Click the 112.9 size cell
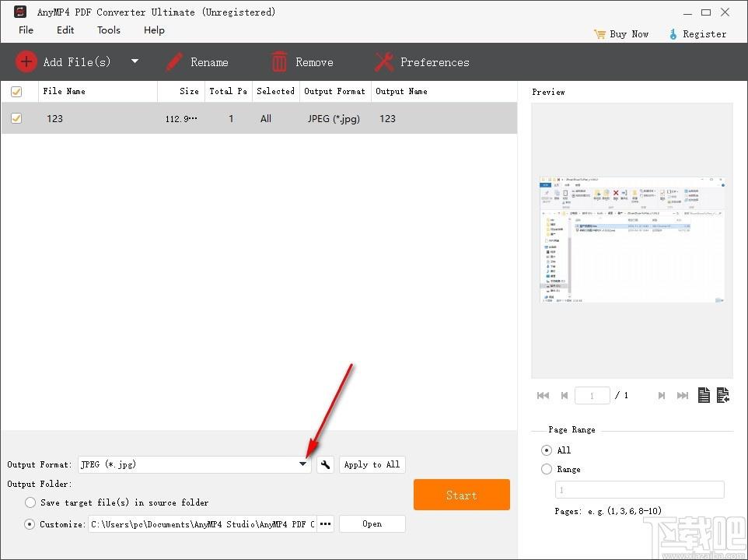Viewport: 748px width, 560px height. tap(181, 119)
